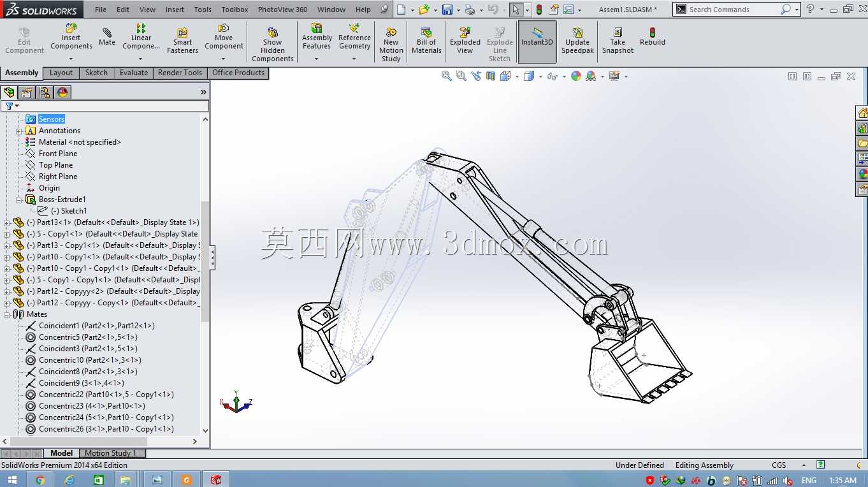
Task: Open the DisplayManager tab icon
Action: [x=62, y=92]
